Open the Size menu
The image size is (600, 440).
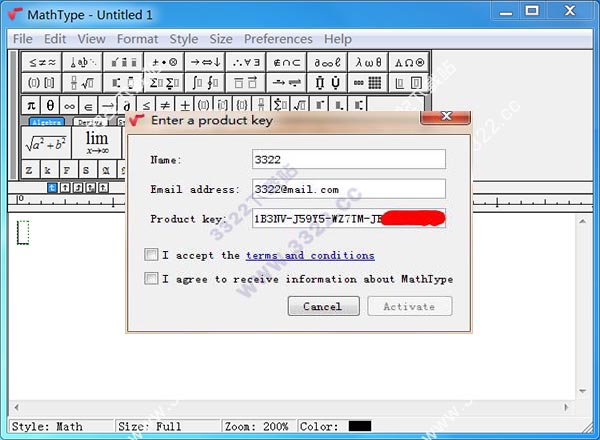(221, 39)
